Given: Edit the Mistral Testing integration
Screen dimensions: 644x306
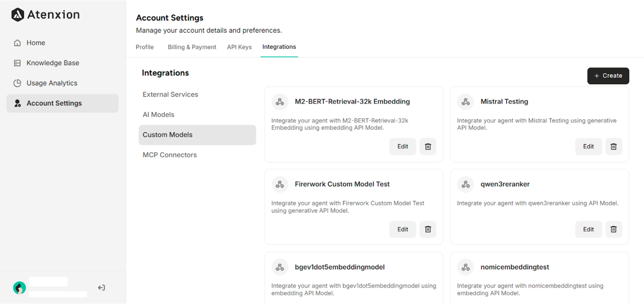Looking at the screenshot, I should point(588,147).
